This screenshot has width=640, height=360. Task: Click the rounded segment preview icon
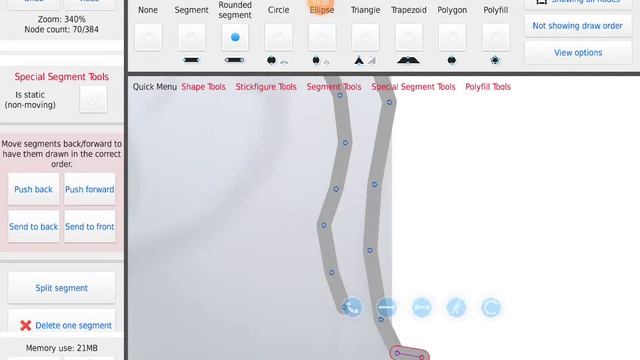(x=235, y=60)
